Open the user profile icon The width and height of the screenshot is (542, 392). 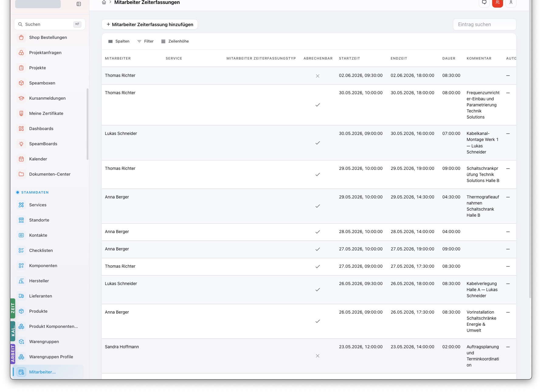pos(511,2)
